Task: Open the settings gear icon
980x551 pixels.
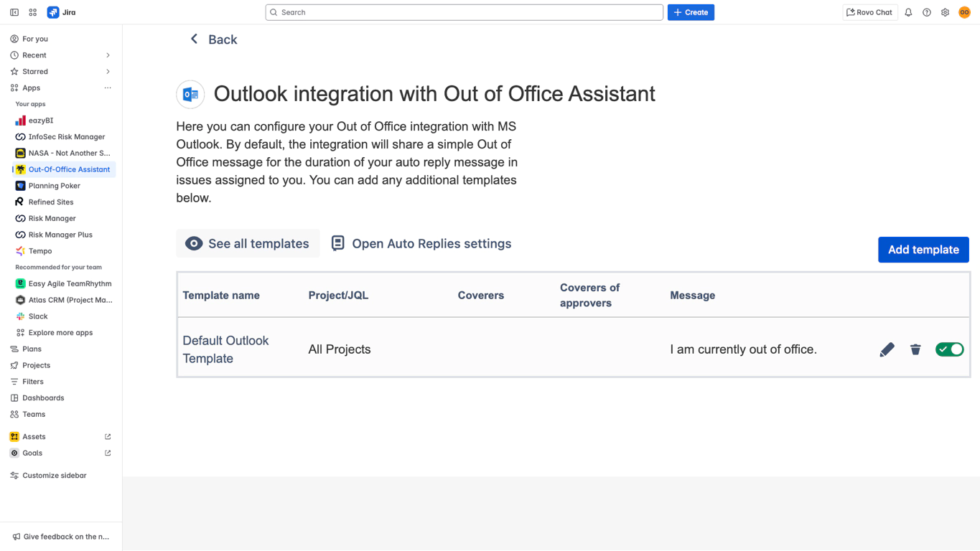Action: [945, 12]
